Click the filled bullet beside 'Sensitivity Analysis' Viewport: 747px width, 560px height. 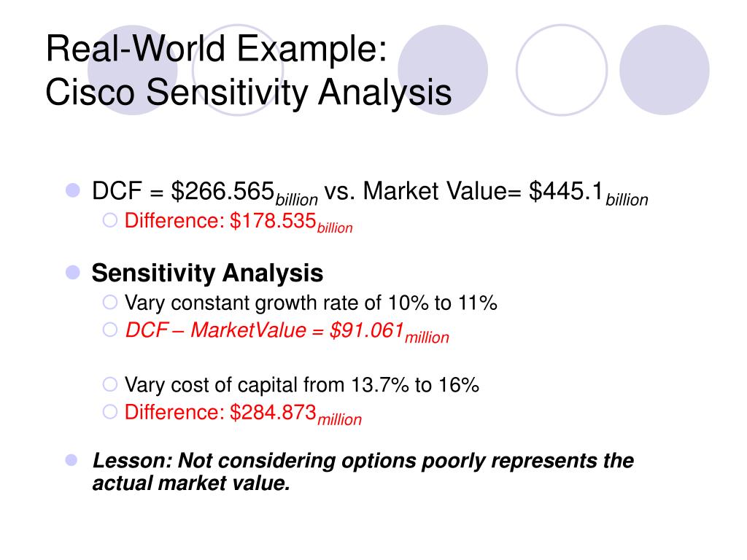click(x=72, y=273)
